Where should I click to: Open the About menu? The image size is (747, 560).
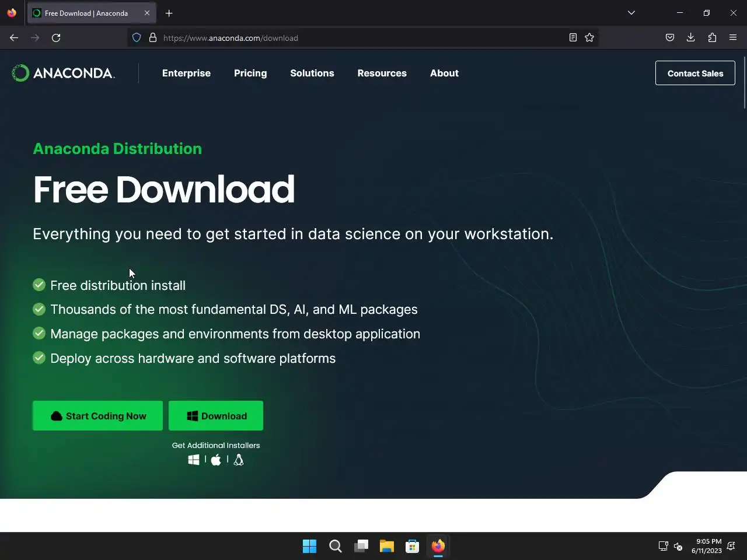pos(444,73)
